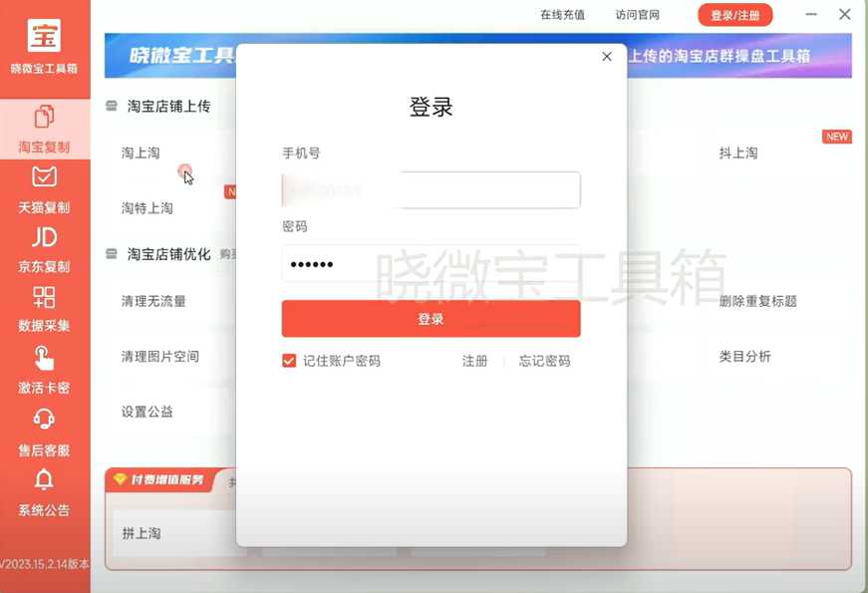Open the 京东复制 JD sidebar section

click(44, 250)
